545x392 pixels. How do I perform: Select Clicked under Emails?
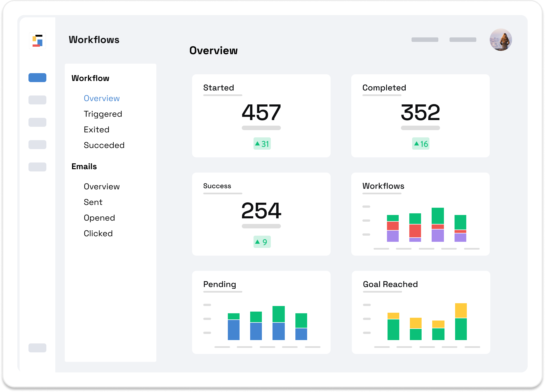tap(98, 233)
